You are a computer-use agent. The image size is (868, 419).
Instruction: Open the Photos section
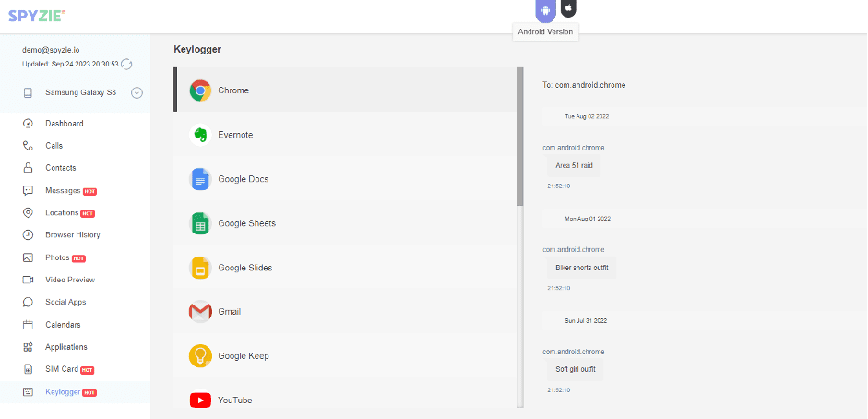(x=57, y=257)
